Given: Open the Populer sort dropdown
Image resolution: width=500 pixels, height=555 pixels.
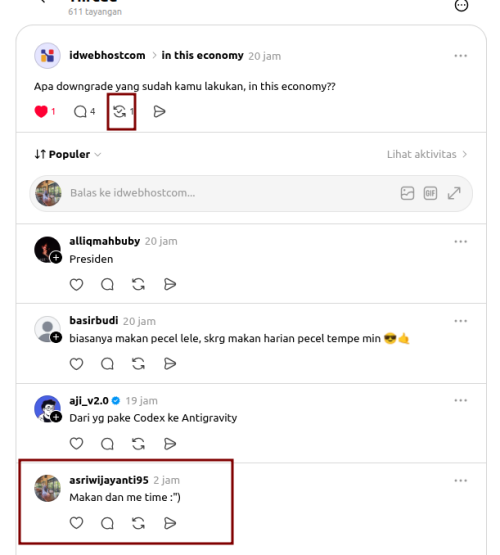Looking at the screenshot, I should (x=68, y=154).
